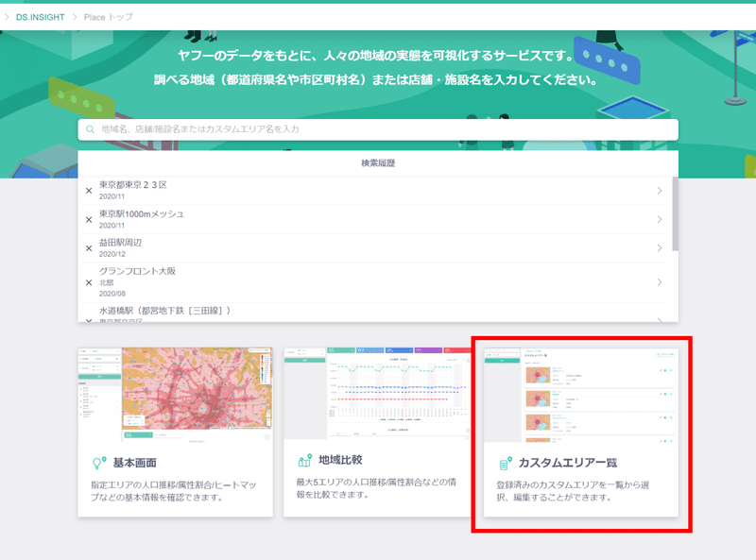Click カスタムエリア一覧 card title

[x=568, y=463]
